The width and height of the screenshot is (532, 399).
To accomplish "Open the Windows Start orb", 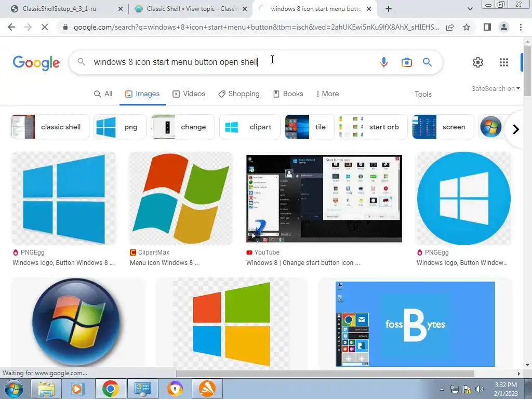I will pyautogui.click(x=14, y=389).
